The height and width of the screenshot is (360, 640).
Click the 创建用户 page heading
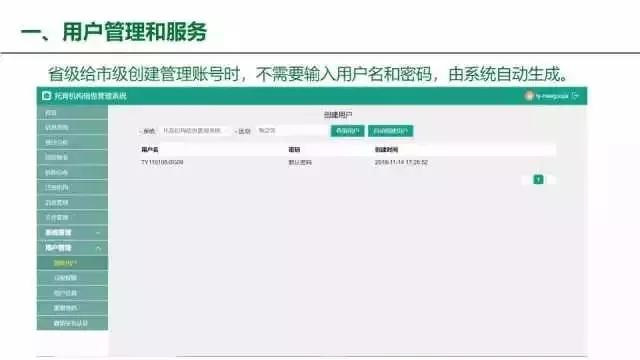coord(338,115)
